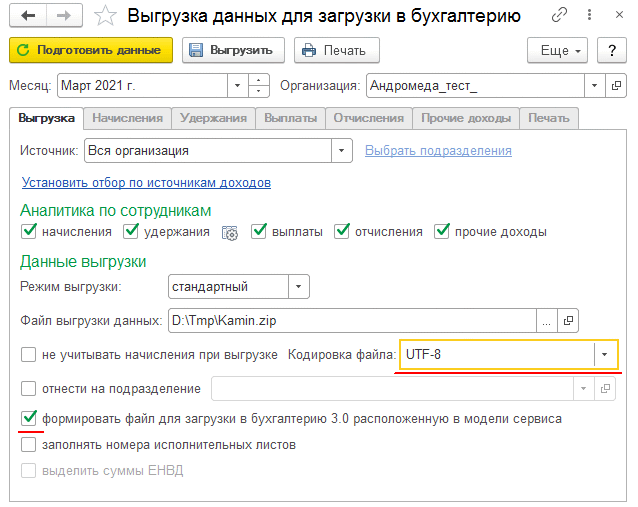Add form to favorites with star icon
The image size is (638, 507).
click(x=103, y=16)
